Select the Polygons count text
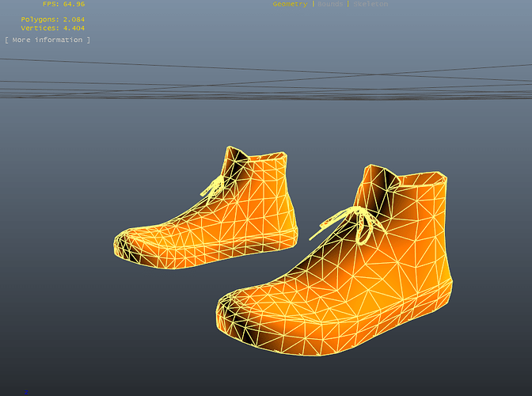The width and height of the screenshot is (532, 396). coord(52,19)
